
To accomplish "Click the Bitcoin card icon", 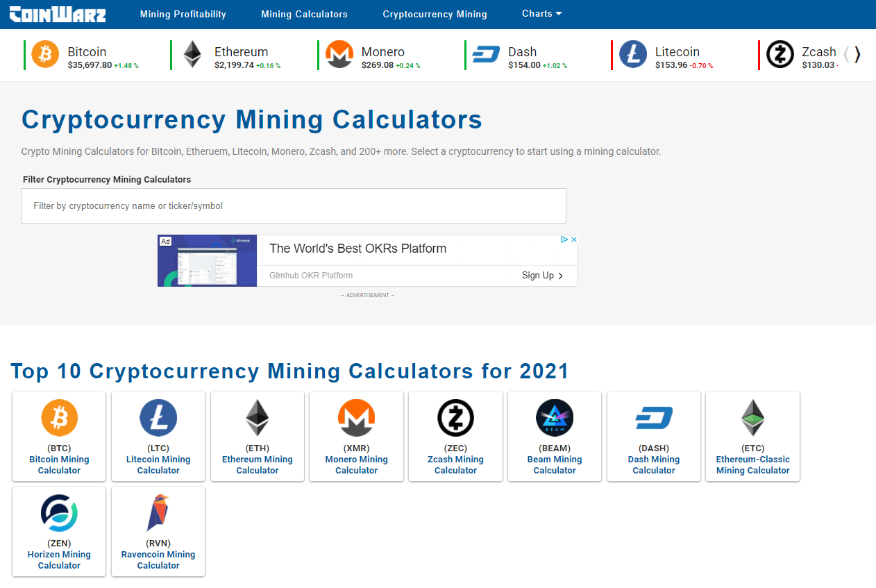I will (x=60, y=418).
